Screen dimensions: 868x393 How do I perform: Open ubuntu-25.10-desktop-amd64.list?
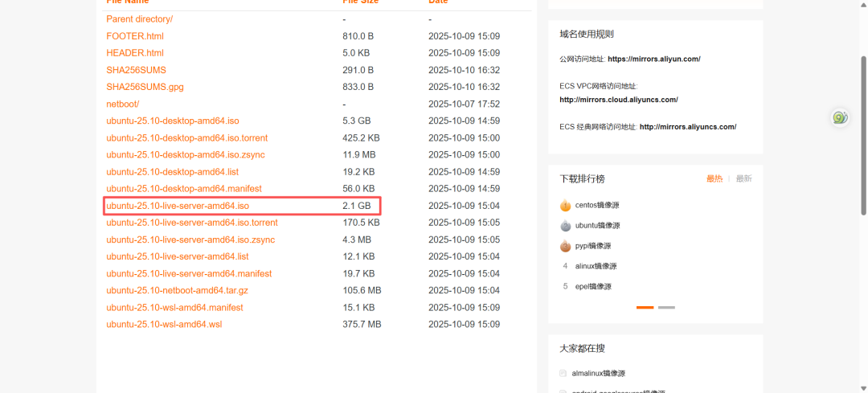click(173, 172)
